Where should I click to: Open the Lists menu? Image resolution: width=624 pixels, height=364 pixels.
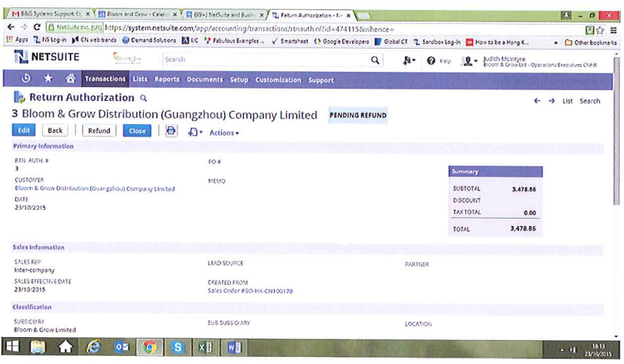pyautogui.click(x=140, y=79)
